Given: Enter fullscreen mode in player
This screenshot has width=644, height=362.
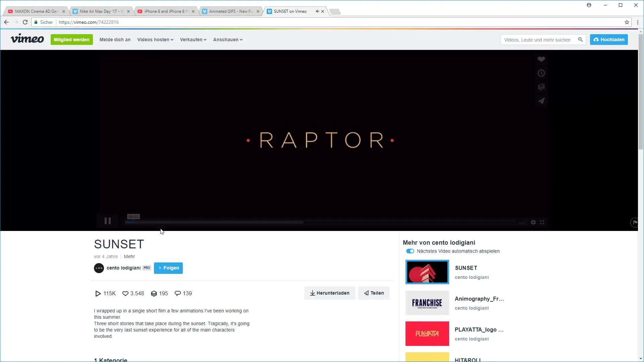Looking at the screenshot, I should tap(542, 222).
